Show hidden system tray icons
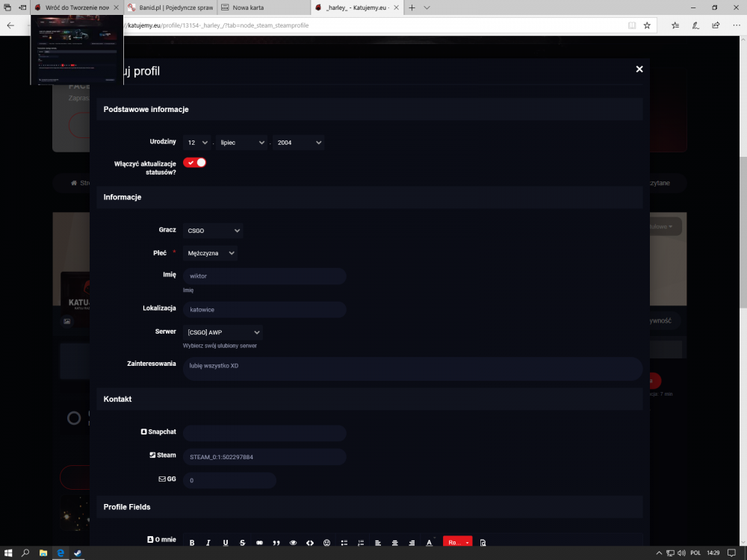747x560 pixels. point(659,553)
